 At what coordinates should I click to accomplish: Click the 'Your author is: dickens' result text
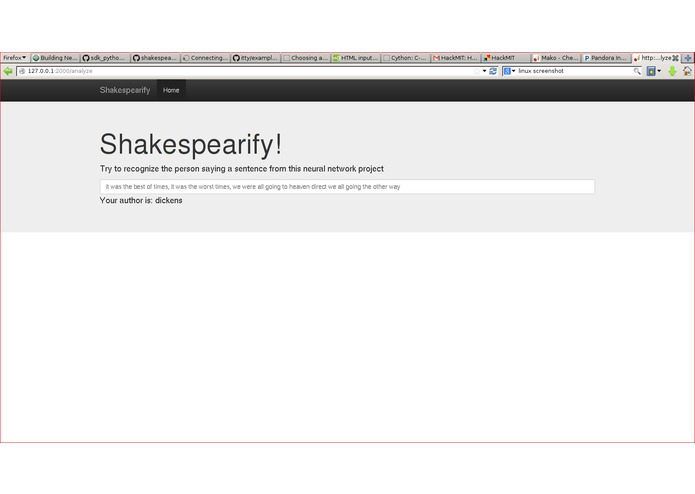click(141, 201)
